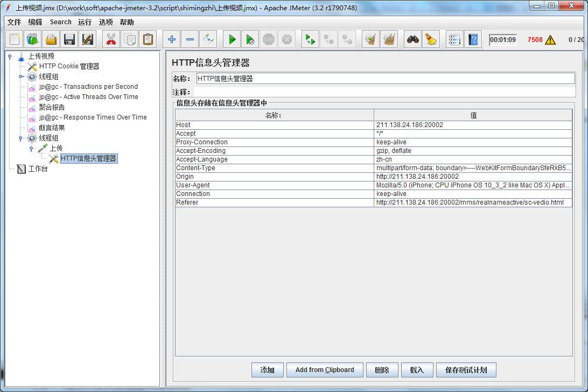Click the 名称 column header
The height and width of the screenshot is (392, 588).
point(274,115)
